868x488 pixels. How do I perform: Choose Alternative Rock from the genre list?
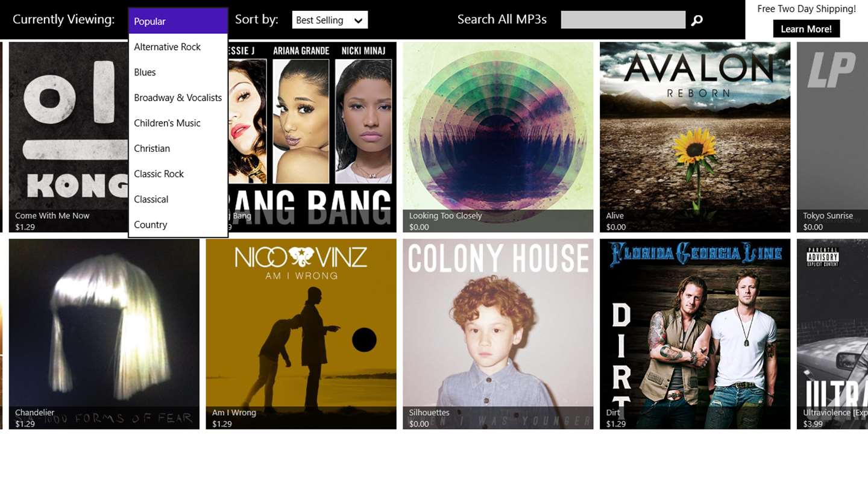coord(178,47)
